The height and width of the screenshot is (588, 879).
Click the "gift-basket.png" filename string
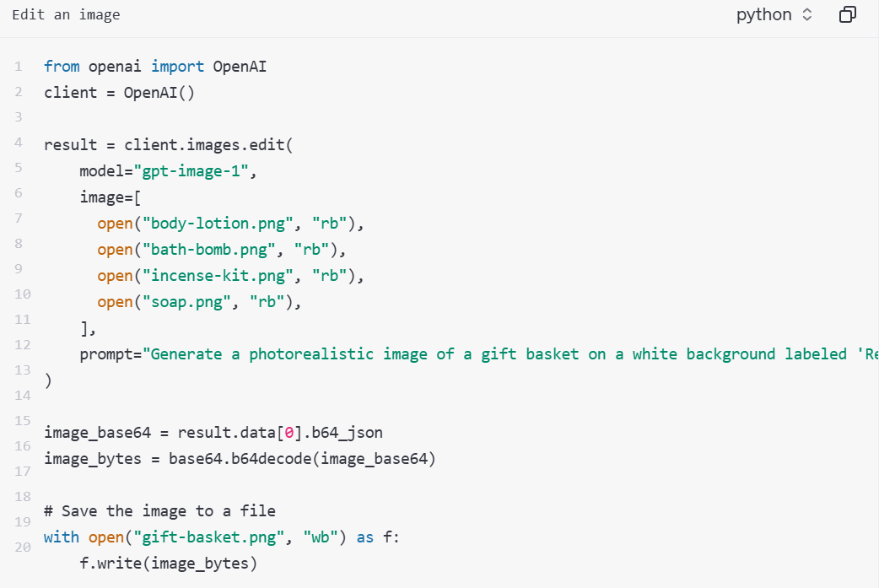click(208, 537)
